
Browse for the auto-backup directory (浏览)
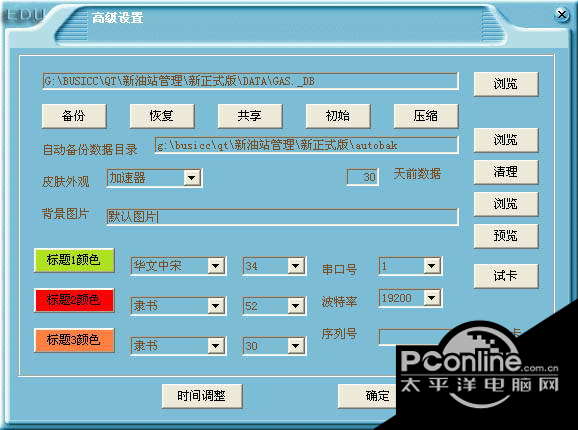point(506,140)
